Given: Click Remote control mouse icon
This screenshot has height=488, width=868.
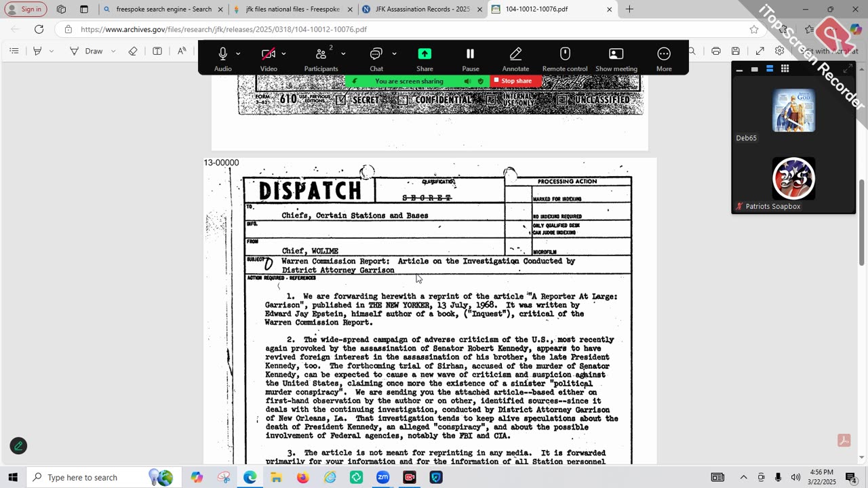Looking at the screenshot, I should coord(565,59).
